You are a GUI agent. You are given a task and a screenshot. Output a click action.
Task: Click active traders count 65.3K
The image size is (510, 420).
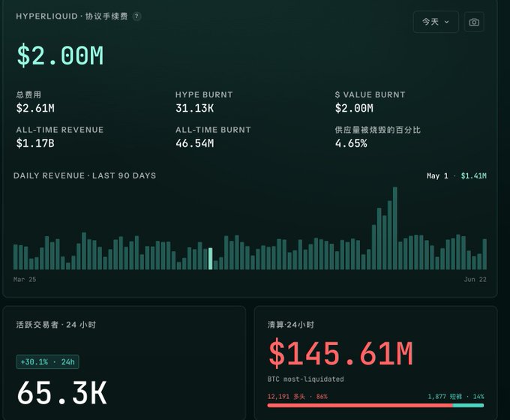(61, 393)
